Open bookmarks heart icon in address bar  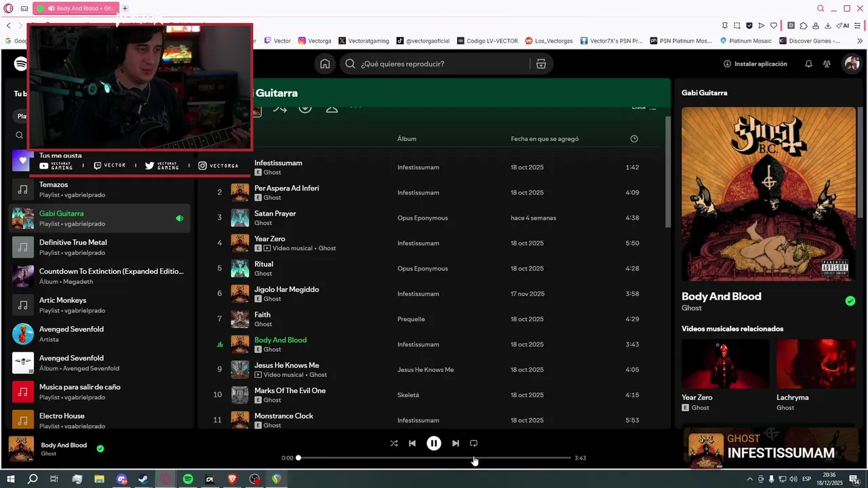pyautogui.click(x=773, y=25)
